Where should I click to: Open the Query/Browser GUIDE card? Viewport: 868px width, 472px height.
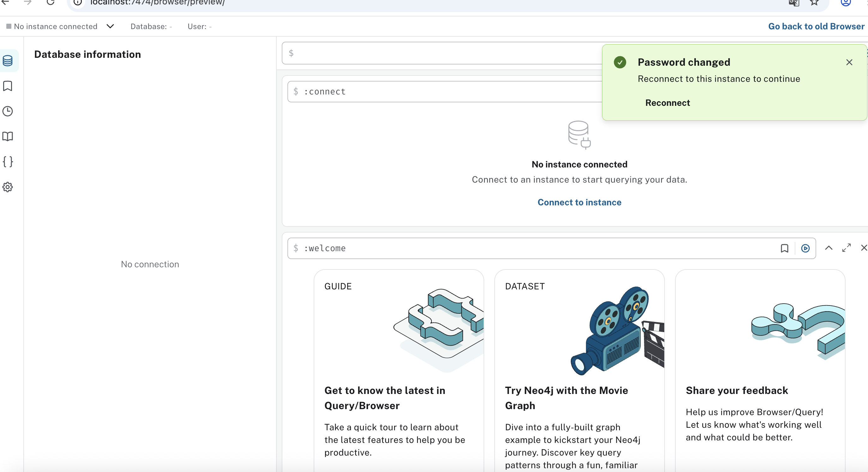click(x=399, y=370)
